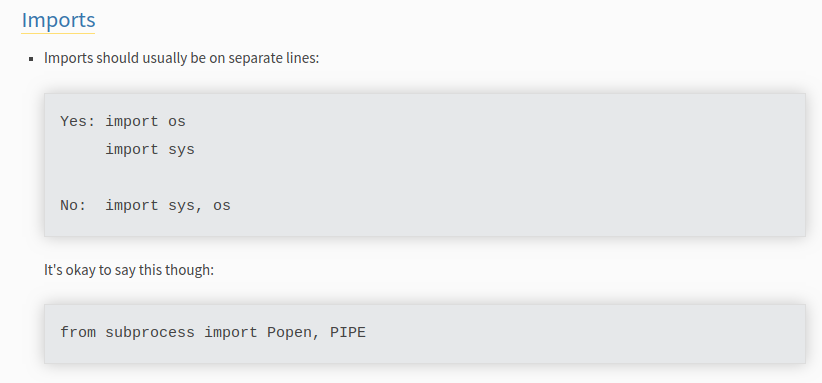This screenshot has height=383, width=822.
Task: Click the word "from" in the second code block
Action: [x=78, y=332]
